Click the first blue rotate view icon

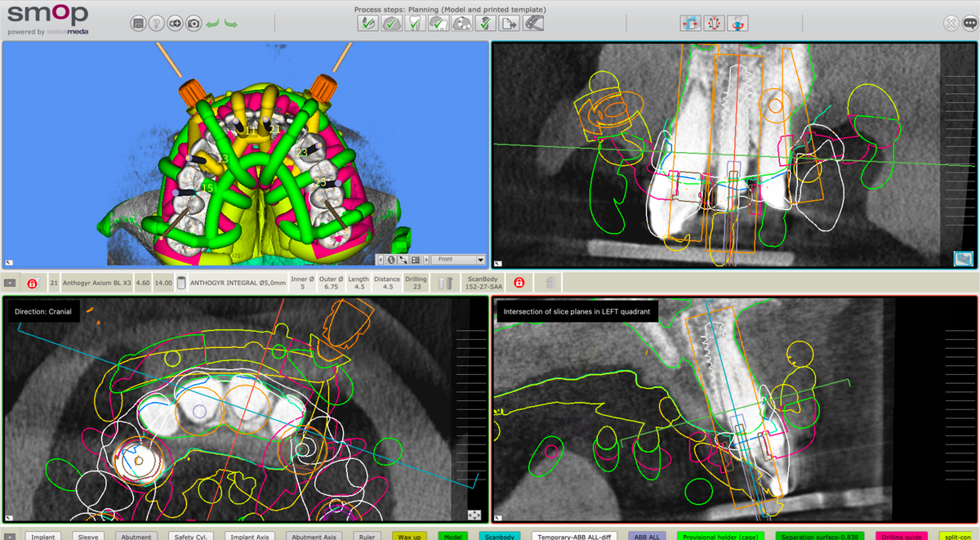pyautogui.click(x=690, y=24)
